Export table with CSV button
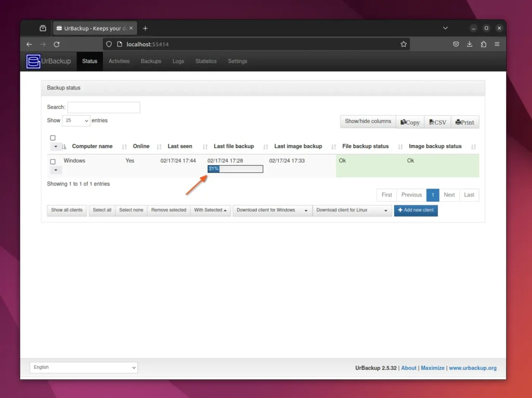This screenshot has height=398, width=532. click(x=437, y=122)
